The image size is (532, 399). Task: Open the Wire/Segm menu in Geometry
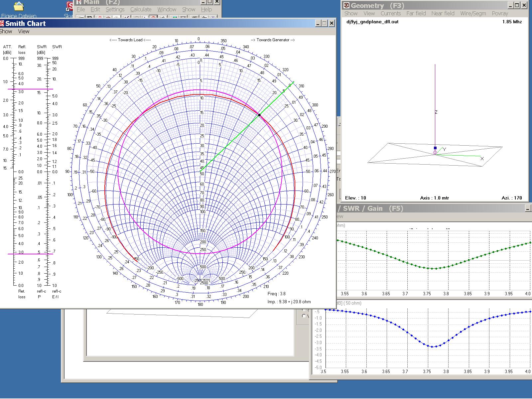(473, 14)
